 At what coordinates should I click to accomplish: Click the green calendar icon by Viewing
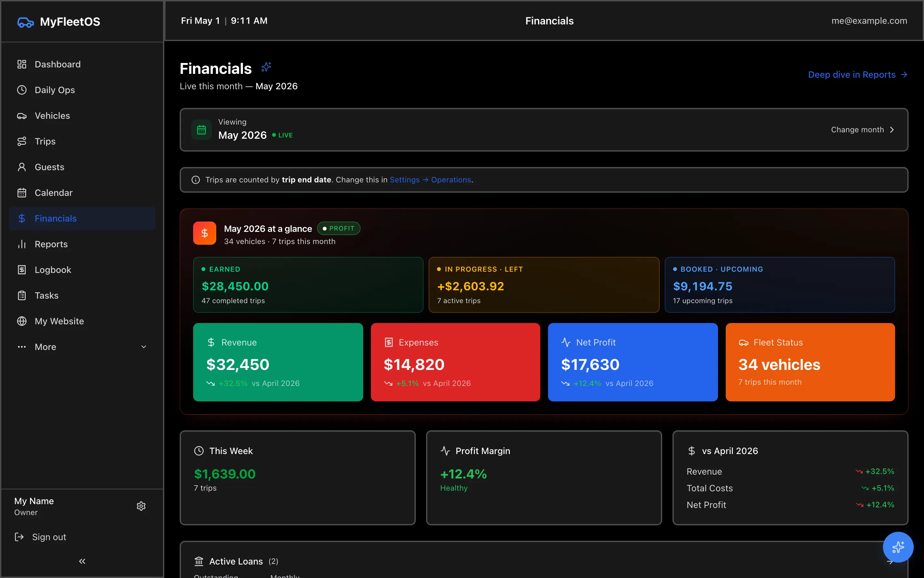(x=201, y=130)
